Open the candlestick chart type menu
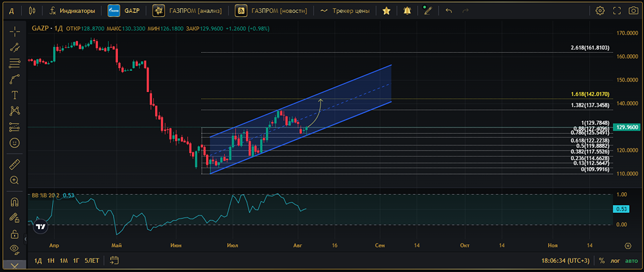The image size is (644, 272). pos(32,11)
